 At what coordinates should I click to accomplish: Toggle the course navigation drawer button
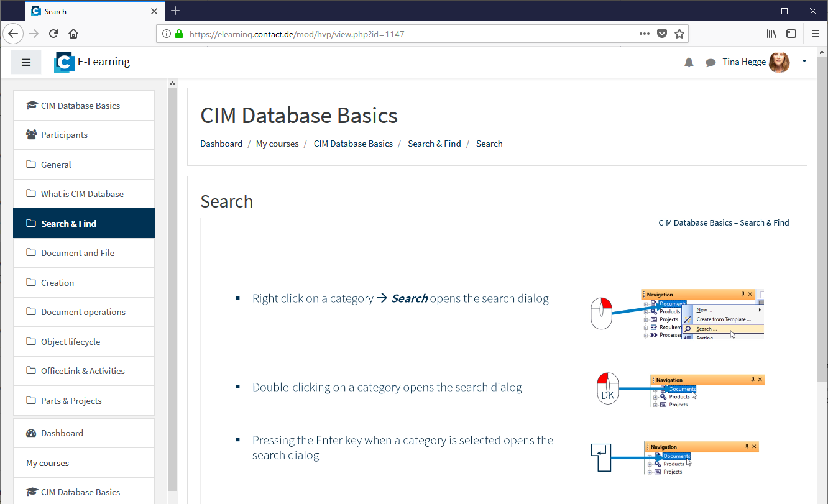tap(26, 62)
